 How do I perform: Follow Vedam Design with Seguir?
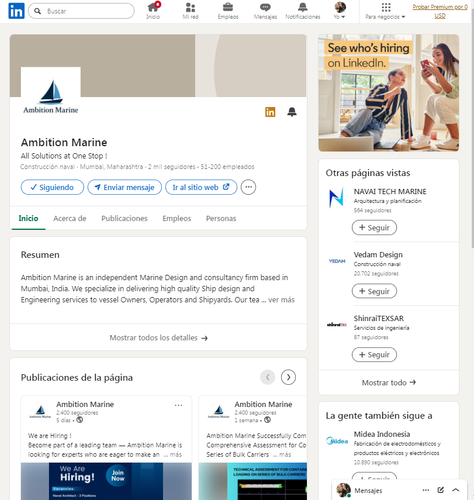[x=374, y=291]
